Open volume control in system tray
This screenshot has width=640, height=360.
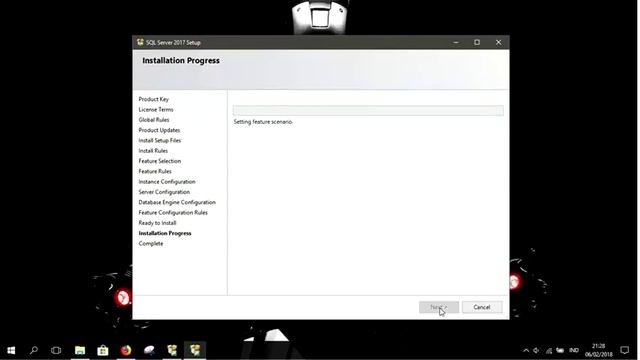click(536, 350)
